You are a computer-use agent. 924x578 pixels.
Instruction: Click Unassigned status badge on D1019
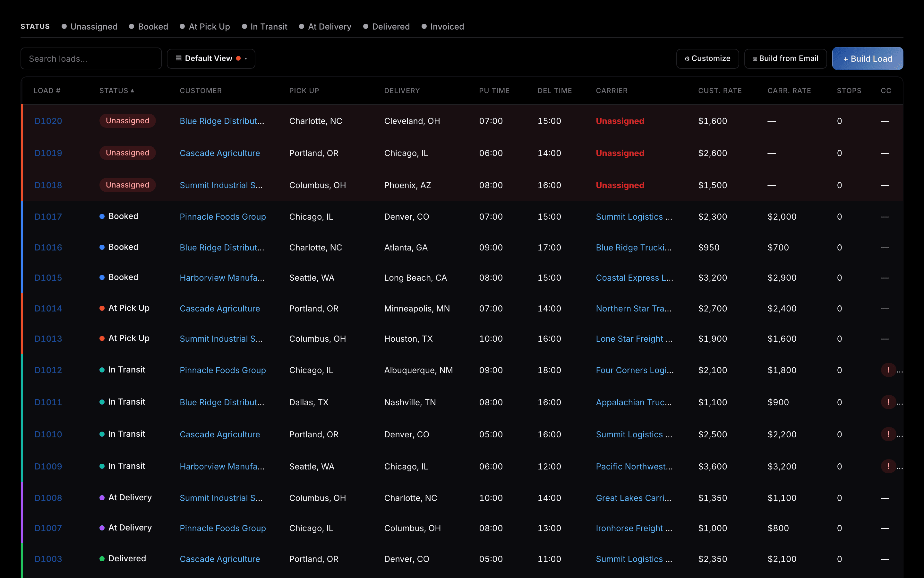click(x=127, y=153)
